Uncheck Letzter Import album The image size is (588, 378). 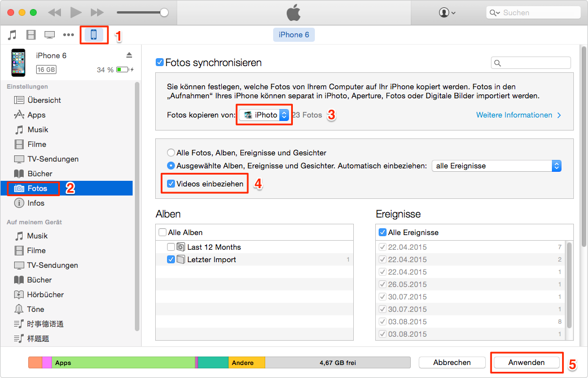[170, 259]
